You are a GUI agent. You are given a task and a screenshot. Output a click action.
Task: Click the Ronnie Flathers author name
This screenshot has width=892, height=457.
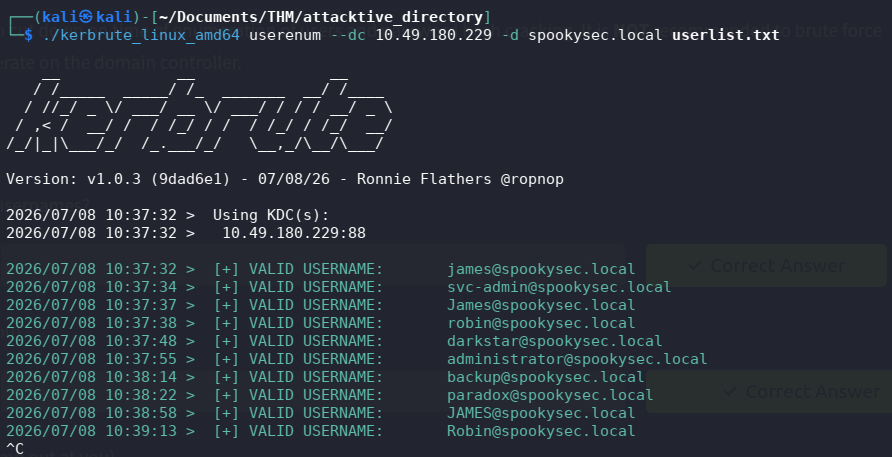(x=424, y=179)
